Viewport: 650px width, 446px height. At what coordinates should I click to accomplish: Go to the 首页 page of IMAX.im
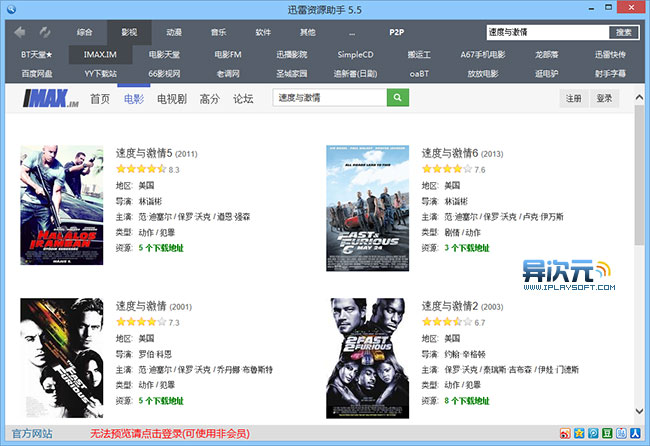100,99
